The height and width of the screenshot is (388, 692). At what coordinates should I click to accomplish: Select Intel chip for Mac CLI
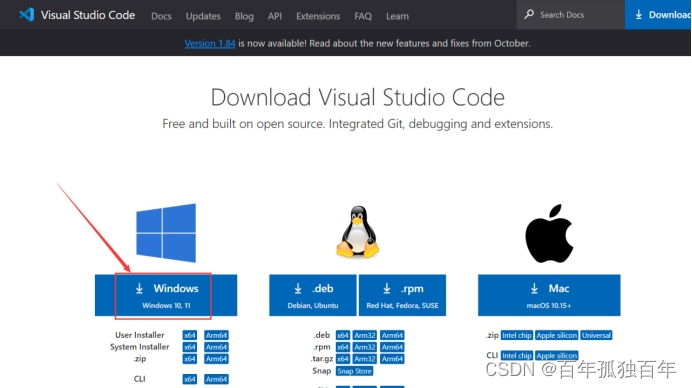pyautogui.click(x=517, y=355)
